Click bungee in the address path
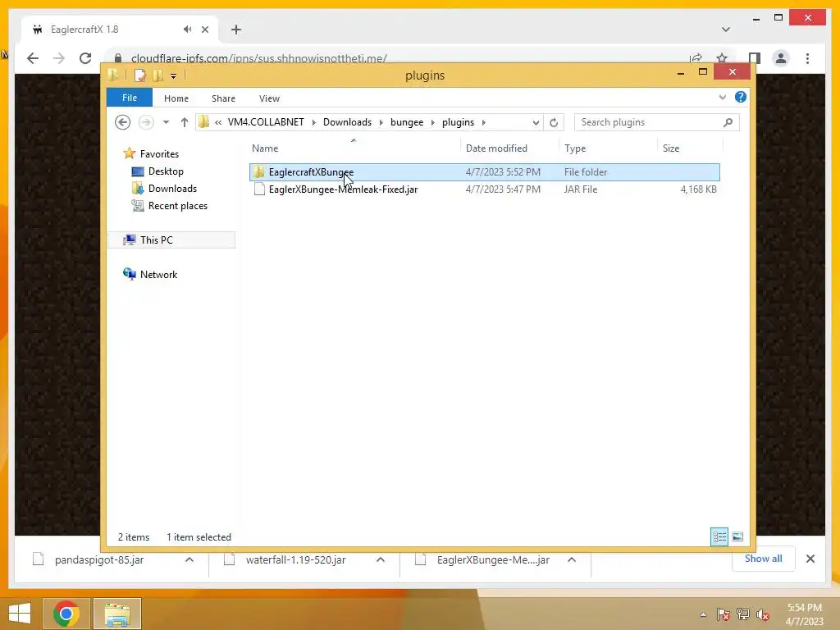The image size is (840, 630). point(407,122)
